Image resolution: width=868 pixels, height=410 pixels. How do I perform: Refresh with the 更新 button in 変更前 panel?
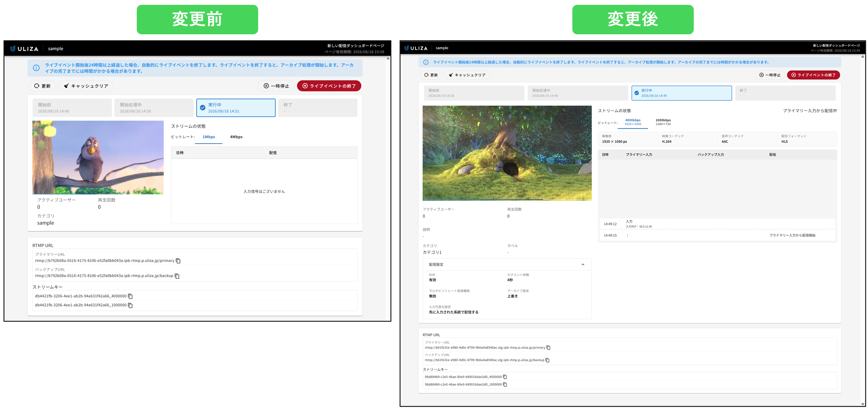tap(42, 86)
